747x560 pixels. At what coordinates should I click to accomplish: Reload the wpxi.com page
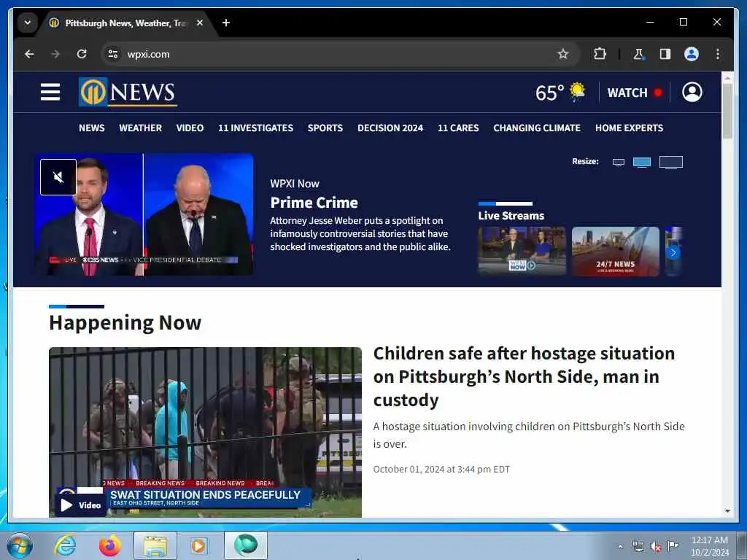point(82,54)
